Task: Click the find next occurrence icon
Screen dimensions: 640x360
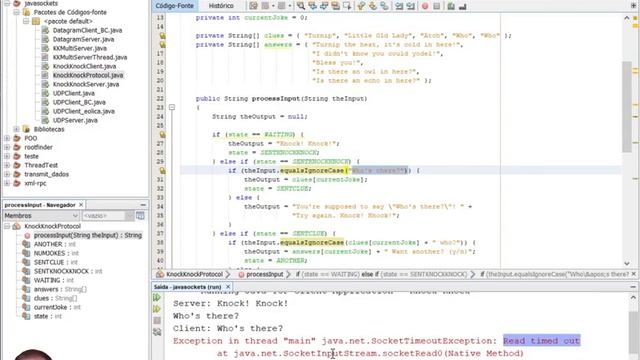Action: point(324,6)
